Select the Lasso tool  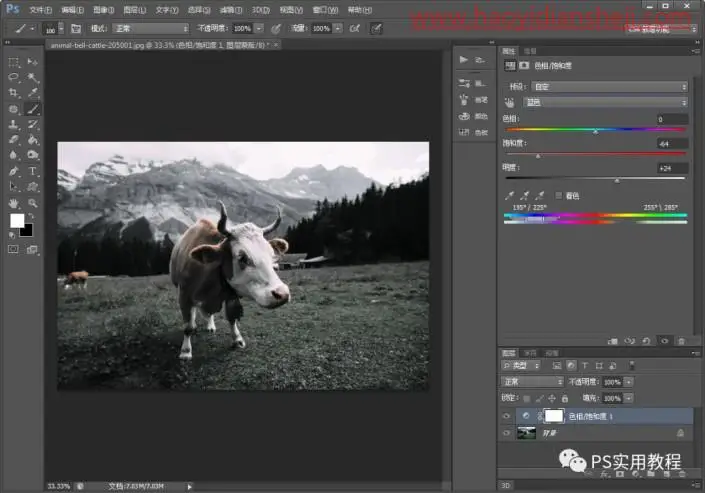coord(13,77)
